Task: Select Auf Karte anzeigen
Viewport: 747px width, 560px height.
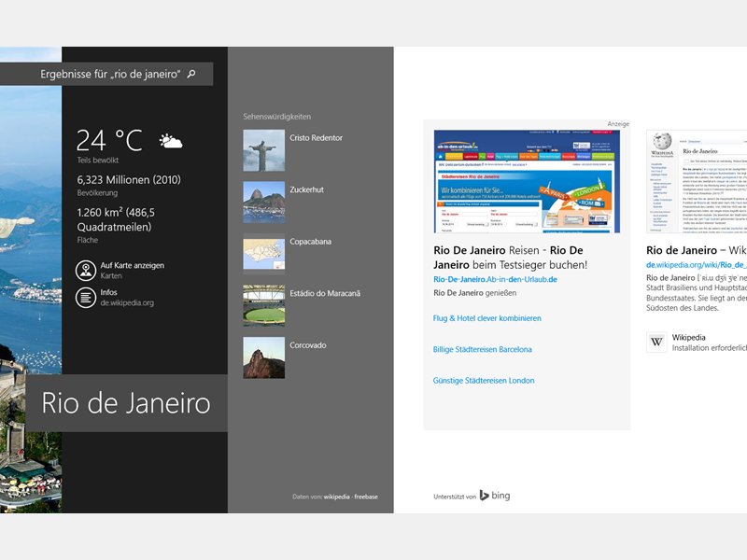Action: (120, 271)
